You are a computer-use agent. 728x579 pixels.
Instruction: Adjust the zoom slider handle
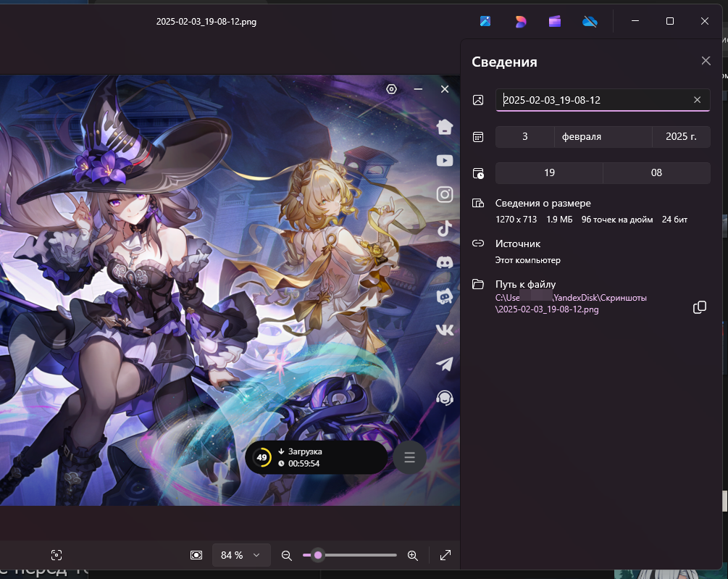tap(318, 555)
